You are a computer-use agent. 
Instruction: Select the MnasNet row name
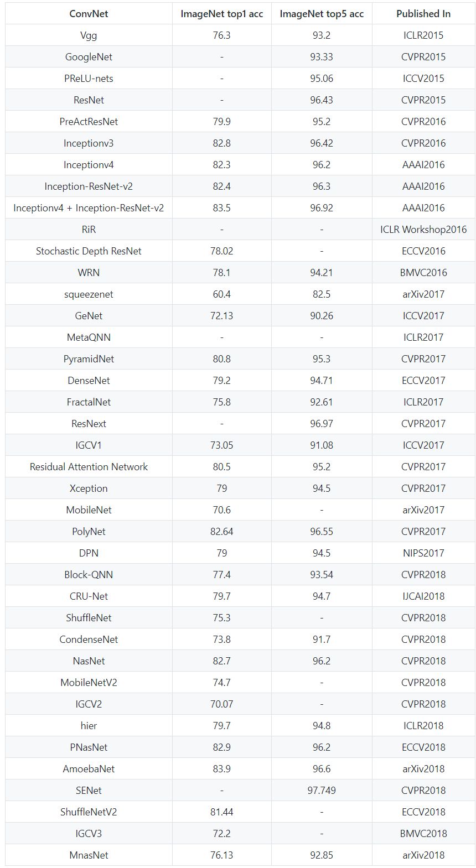(x=89, y=855)
